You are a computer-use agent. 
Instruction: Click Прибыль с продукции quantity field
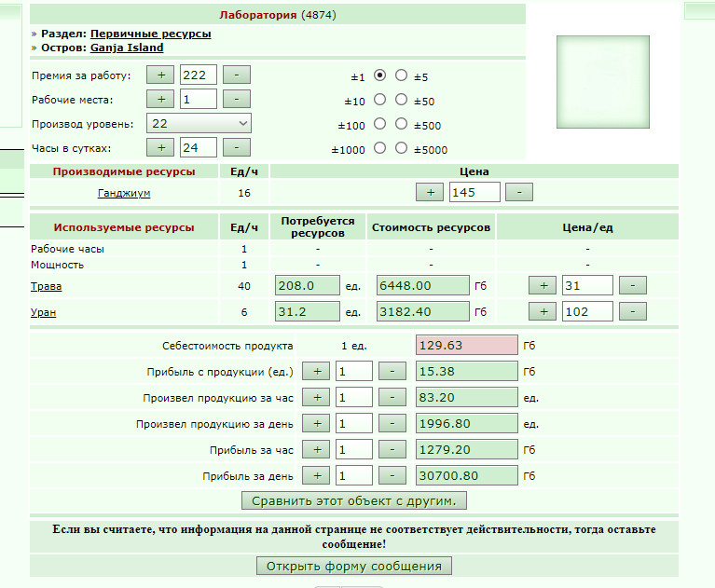[x=354, y=371]
